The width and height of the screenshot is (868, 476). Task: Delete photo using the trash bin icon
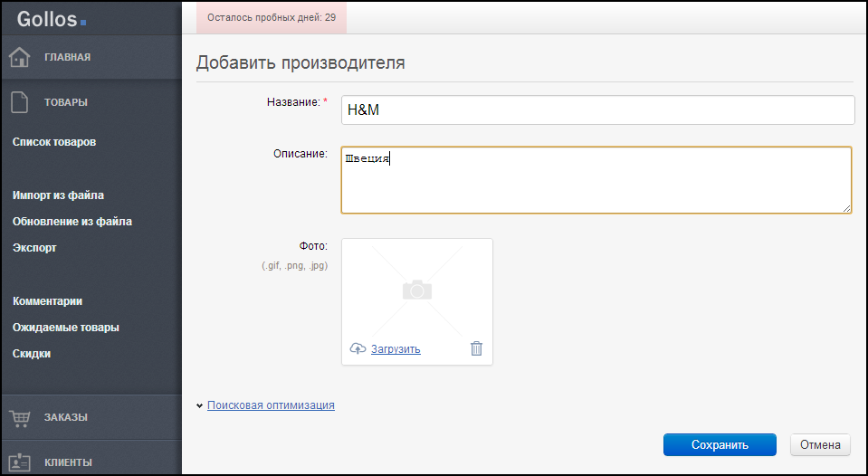476,348
